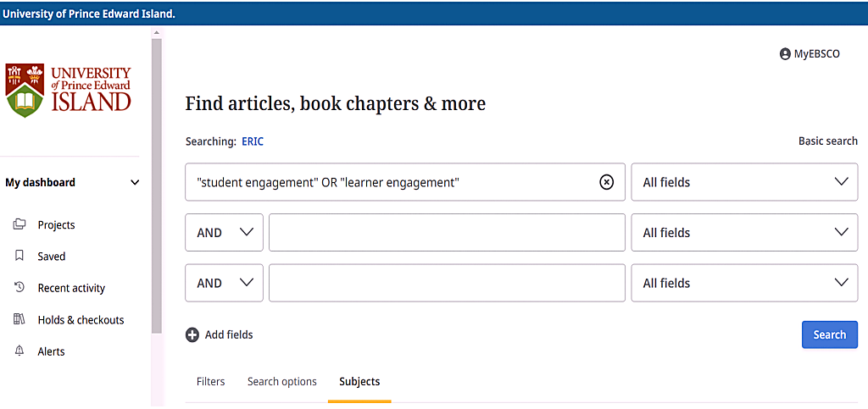
Task: Click the Add fields plus icon
Action: click(x=192, y=334)
